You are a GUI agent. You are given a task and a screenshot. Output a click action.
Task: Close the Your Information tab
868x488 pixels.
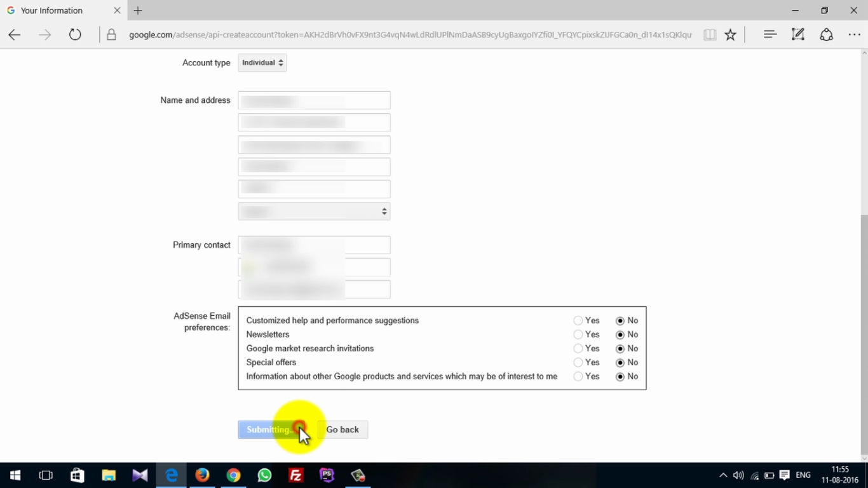tap(117, 10)
